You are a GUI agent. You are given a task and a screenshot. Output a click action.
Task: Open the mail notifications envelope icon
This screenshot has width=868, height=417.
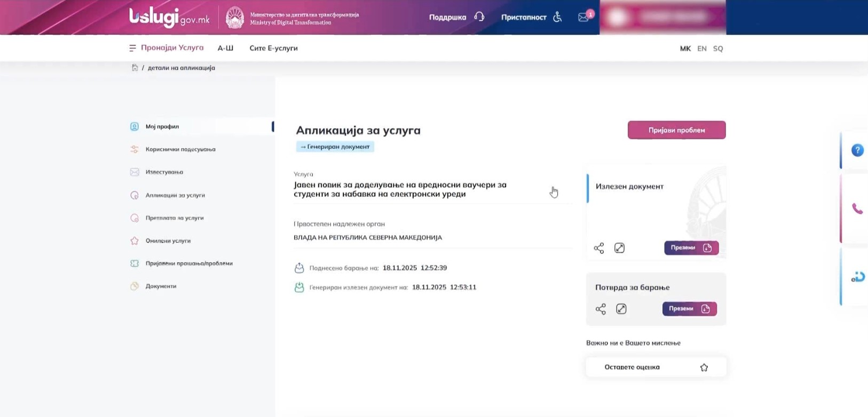[583, 17]
